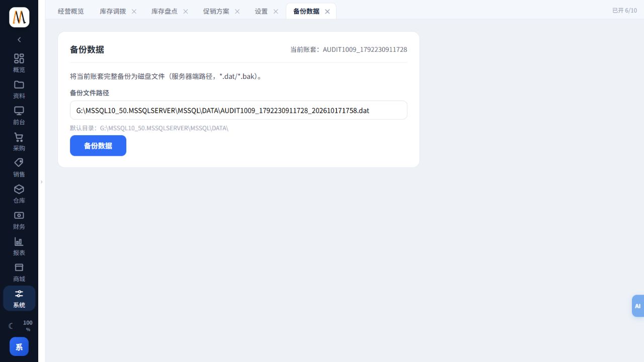
Task: Open the 概览 overview sidebar icon
Action: 19,63
